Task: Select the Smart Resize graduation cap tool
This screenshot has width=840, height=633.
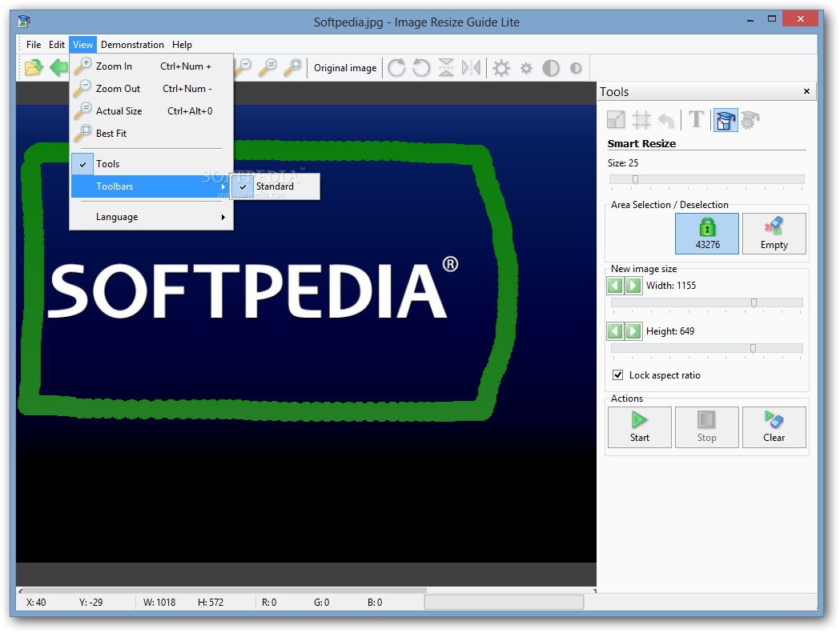Action: click(x=725, y=120)
